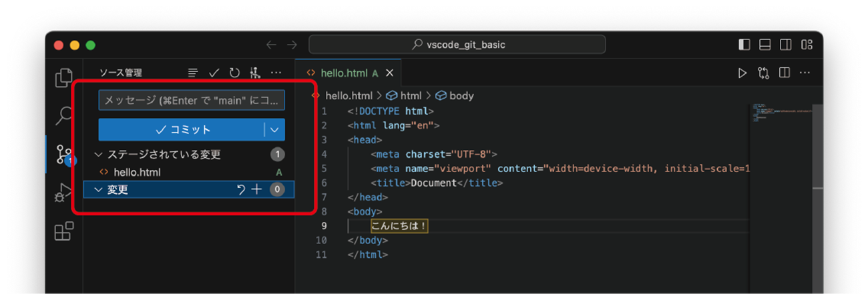Click the refresh icon in source control header
Viewport: 868px width, 294px height.
click(234, 73)
